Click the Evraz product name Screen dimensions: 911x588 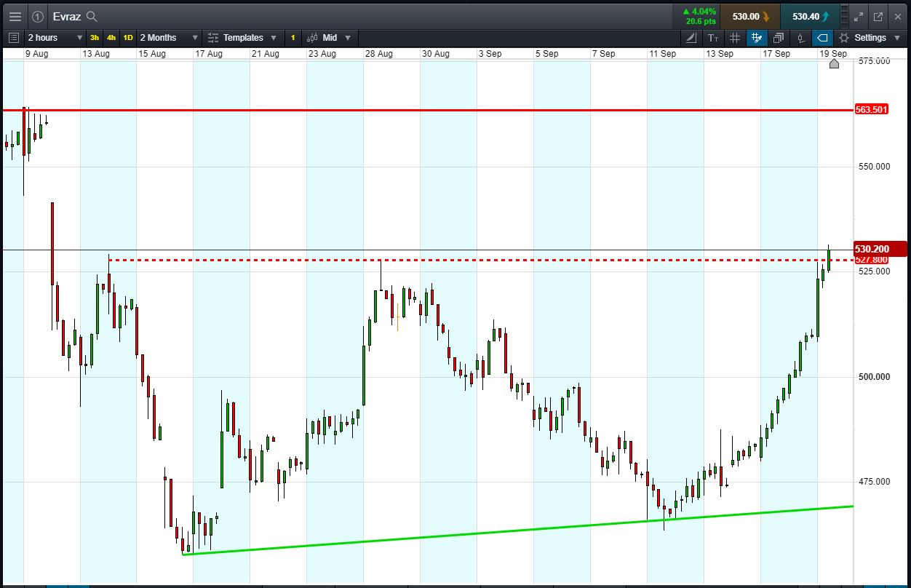tap(67, 16)
